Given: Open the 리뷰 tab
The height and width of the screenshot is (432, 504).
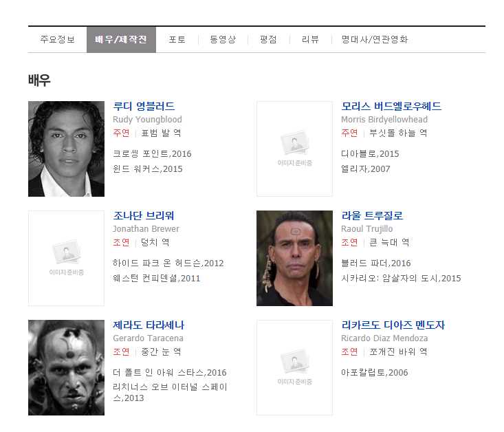Looking at the screenshot, I should pyautogui.click(x=310, y=40).
